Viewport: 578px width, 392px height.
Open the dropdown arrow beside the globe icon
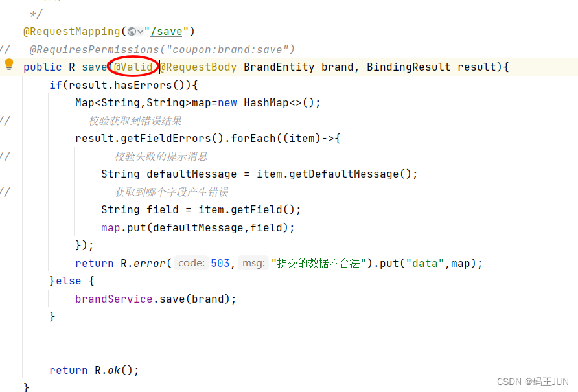[x=140, y=32]
